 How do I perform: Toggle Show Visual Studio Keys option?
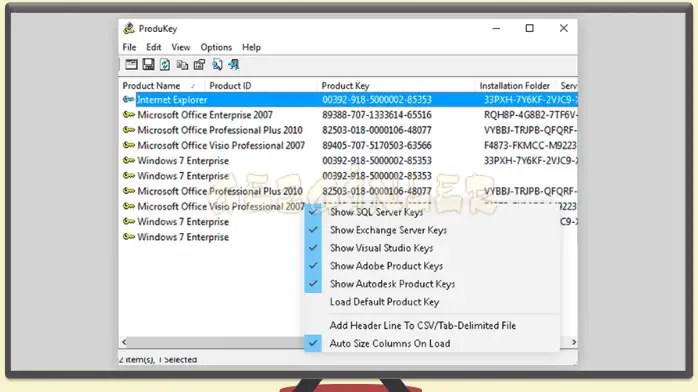[x=381, y=248]
